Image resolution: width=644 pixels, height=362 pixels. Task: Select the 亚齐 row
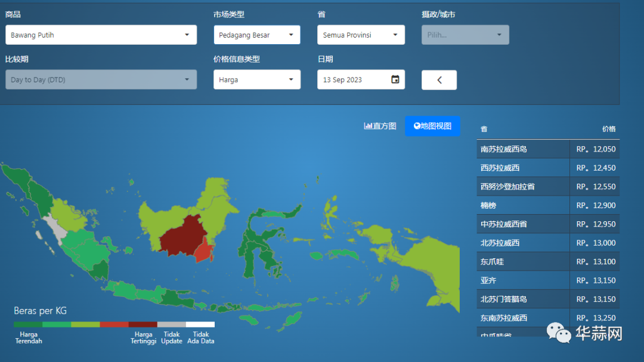(548, 281)
